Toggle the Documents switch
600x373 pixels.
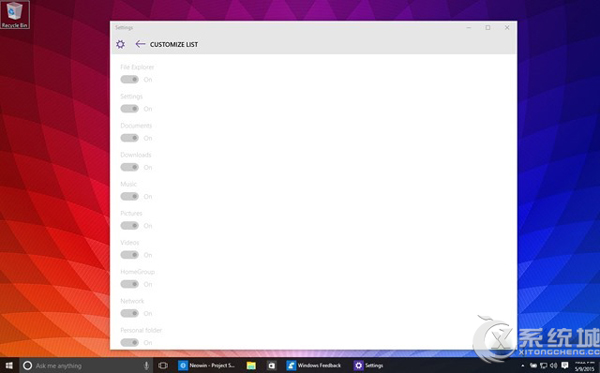pyautogui.click(x=129, y=138)
